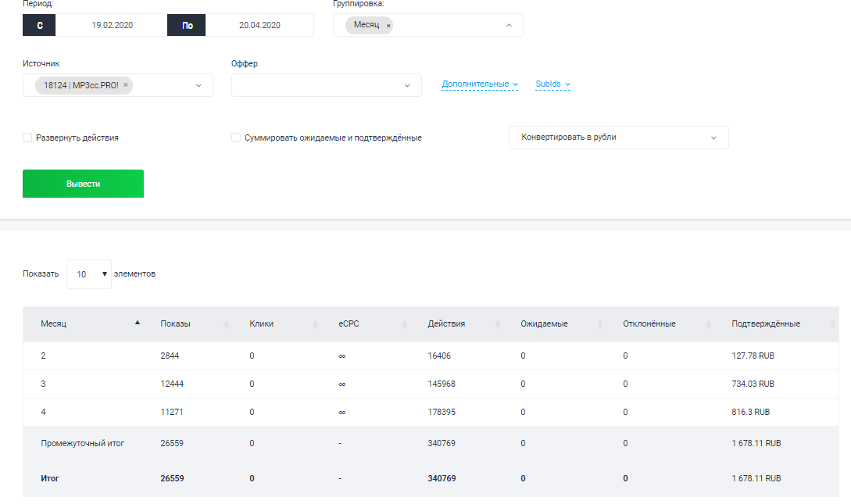Open the Оффер dropdown
This screenshot has height=504, width=851.
(326, 85)
